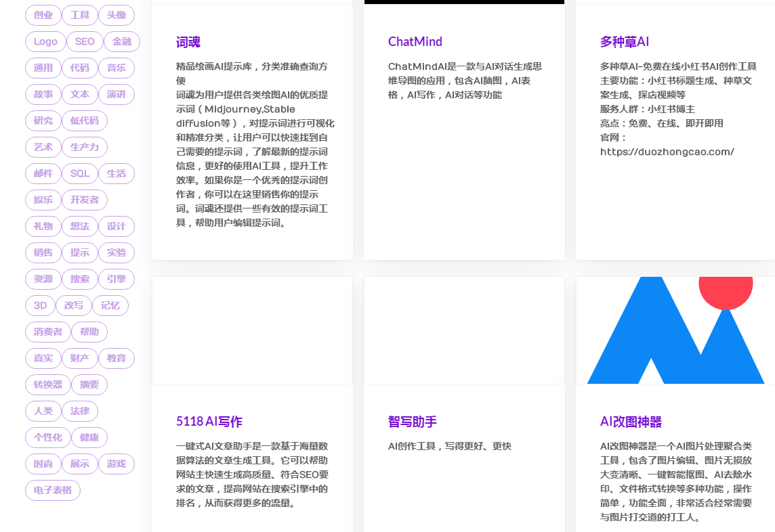Click the 改写 tag

click(x=74, y=305)
